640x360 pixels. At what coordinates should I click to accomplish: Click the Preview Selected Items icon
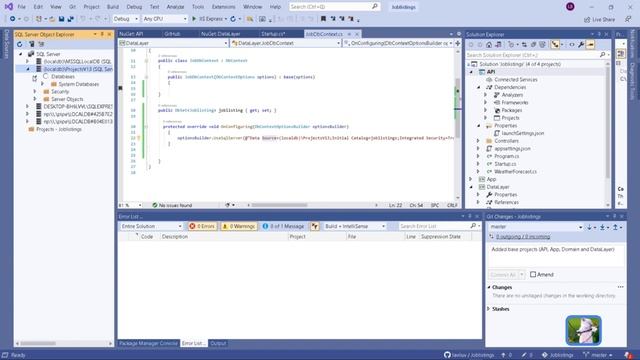click(590, 44)
